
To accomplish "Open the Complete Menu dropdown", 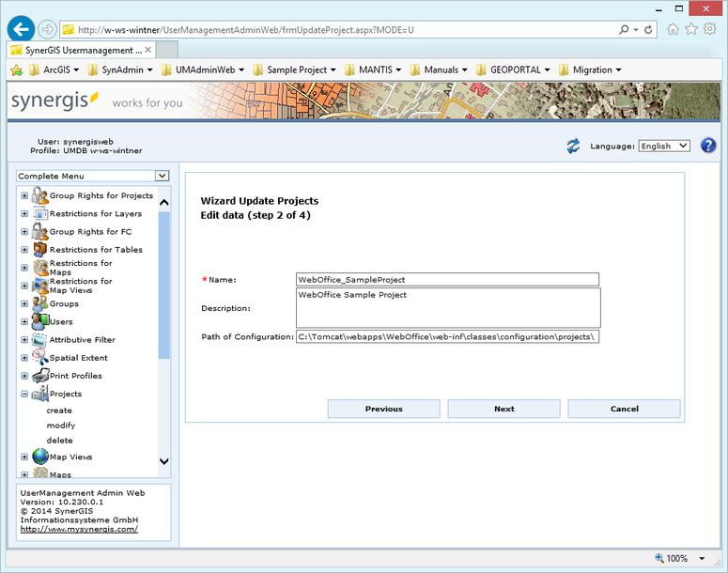I will (162, 176).
